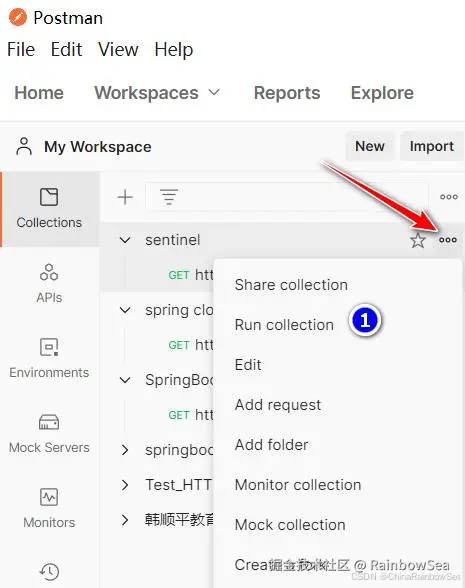Open the Edit menu in the menu bar
This screenshot has height=588, width=465.
[x=66, y=50]
